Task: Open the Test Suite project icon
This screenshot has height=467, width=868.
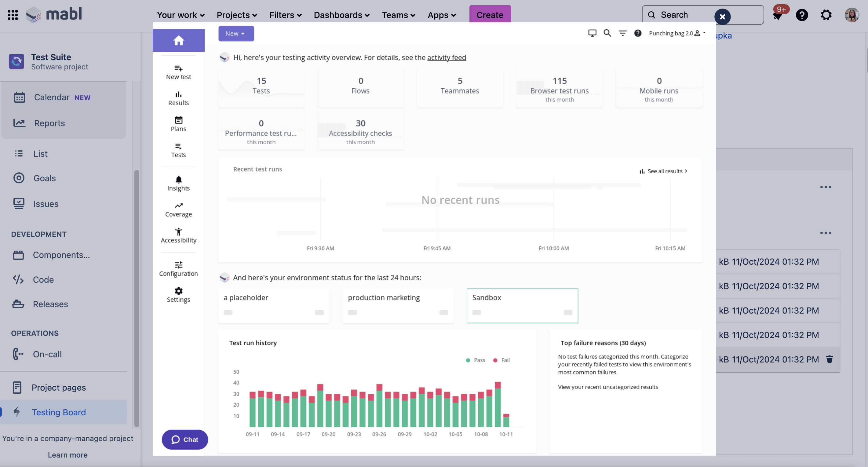Action: pyautogui.click(x=16, y=61)
